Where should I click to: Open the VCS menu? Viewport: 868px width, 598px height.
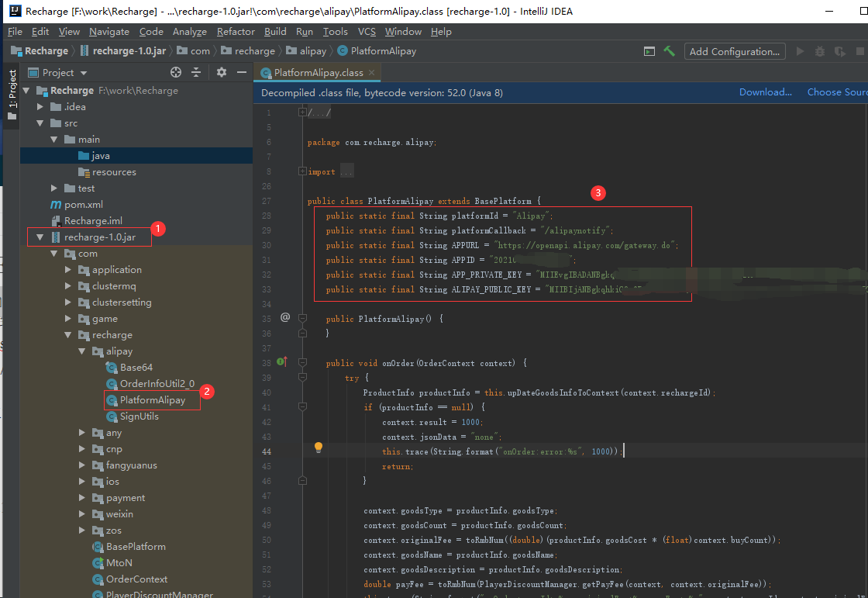click(x=367, y=32)
